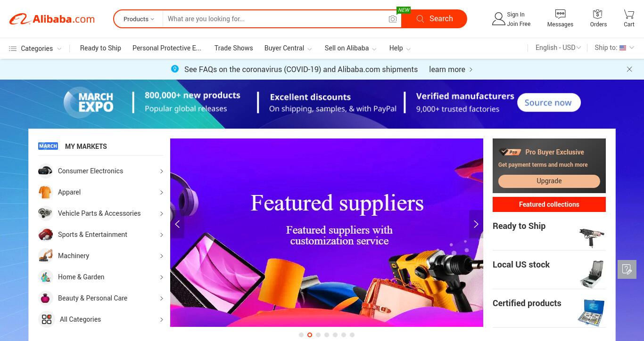Expand the Categories dropdown menu
Image resolution: width=644 pixels, height=341 pixels.
[35, 49]
